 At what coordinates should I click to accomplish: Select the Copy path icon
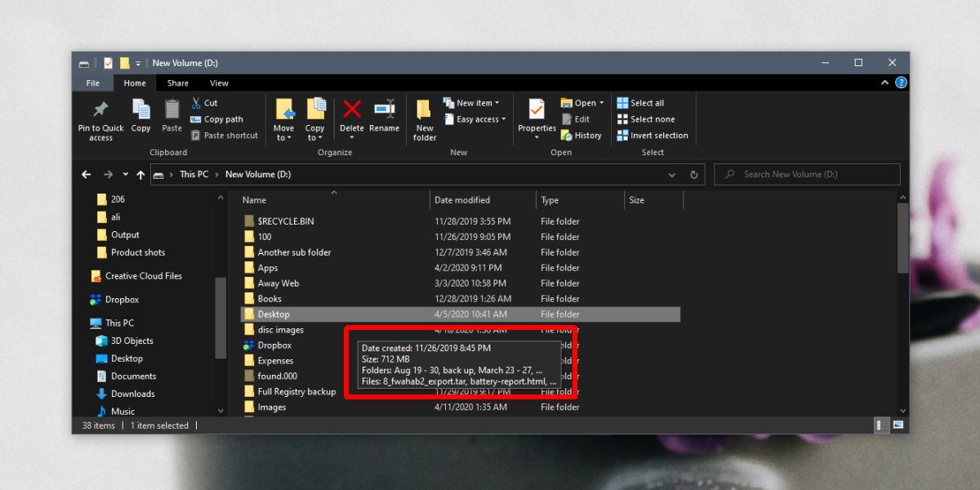[196, 119]
